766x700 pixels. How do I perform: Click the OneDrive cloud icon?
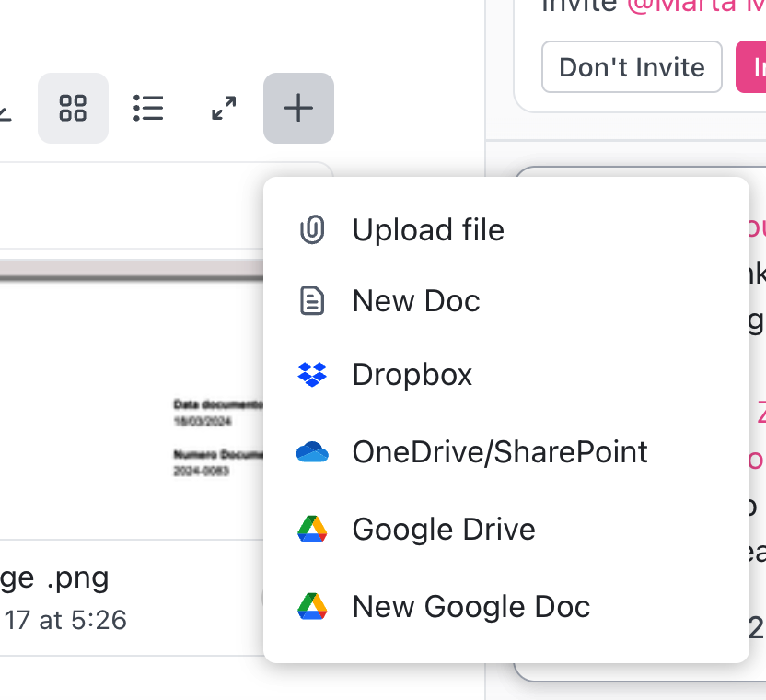[x=313, y=452]
